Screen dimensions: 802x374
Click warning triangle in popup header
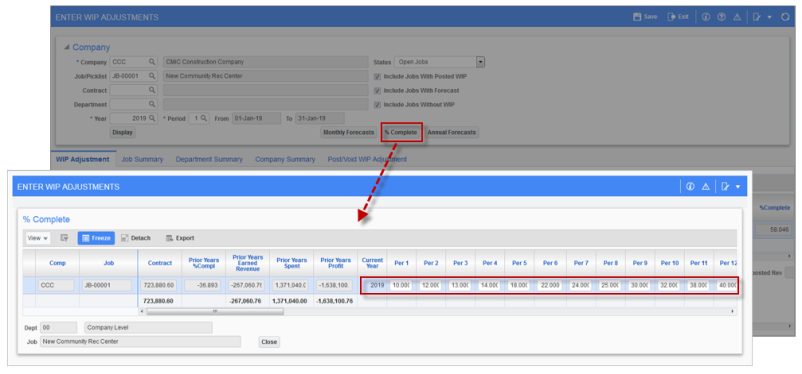click(x=705, y=187)
